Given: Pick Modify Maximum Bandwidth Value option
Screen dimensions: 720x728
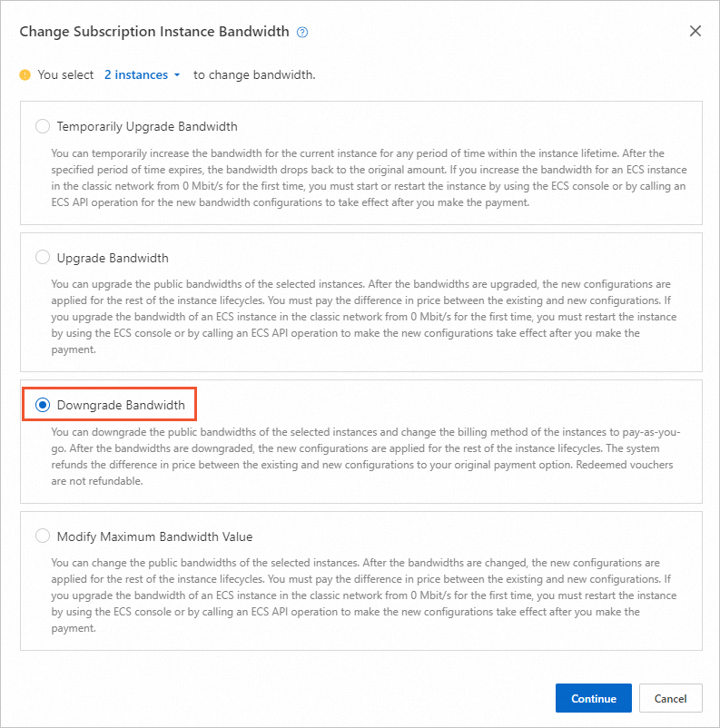Looking at the screenshot, I should (x=43, y=536).
